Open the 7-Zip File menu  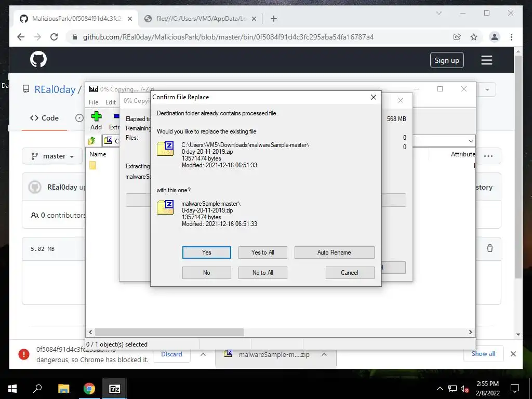[94, 102]
